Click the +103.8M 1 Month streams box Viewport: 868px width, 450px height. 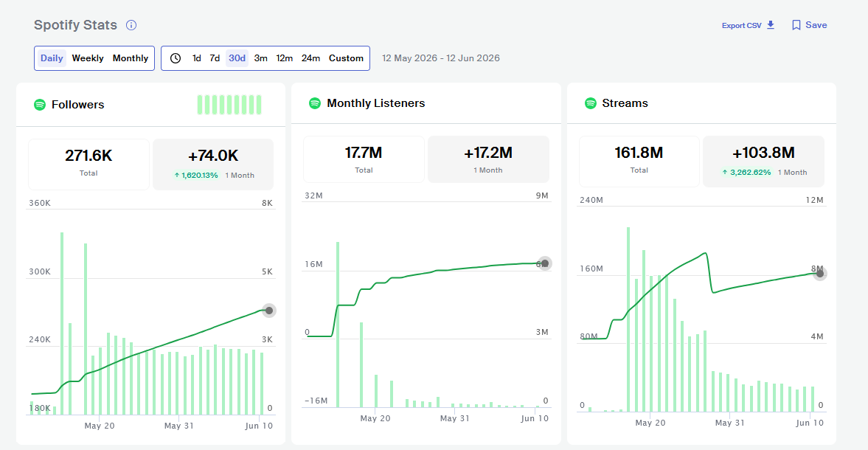[x=763, y=162]
